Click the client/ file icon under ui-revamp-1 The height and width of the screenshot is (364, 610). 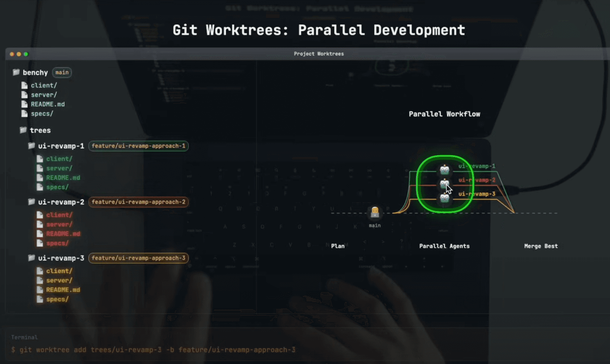(x=40, y=159)
